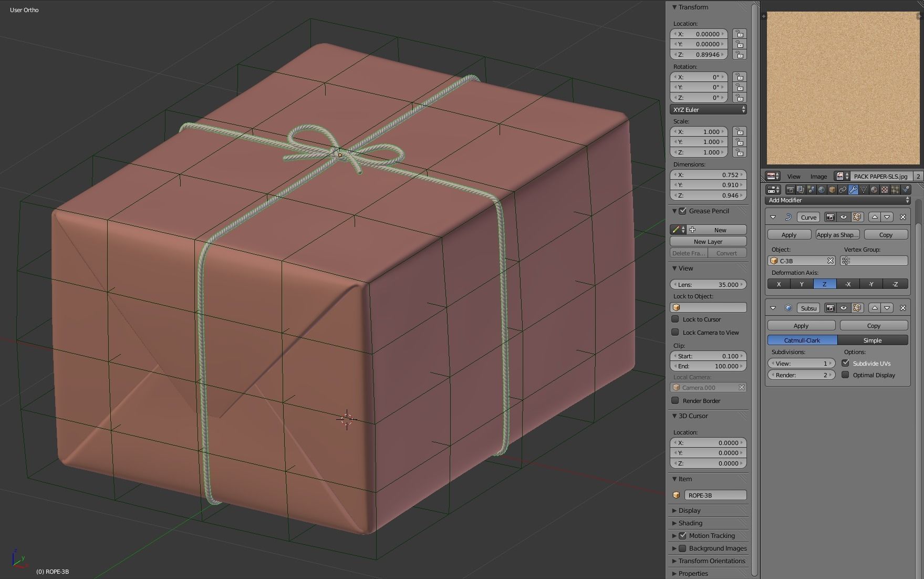The width and height of the screenshot is (924, 579).
Task: Create a New Grease Pencil layer
Action: pyautogui.click(x=708, y=241)
